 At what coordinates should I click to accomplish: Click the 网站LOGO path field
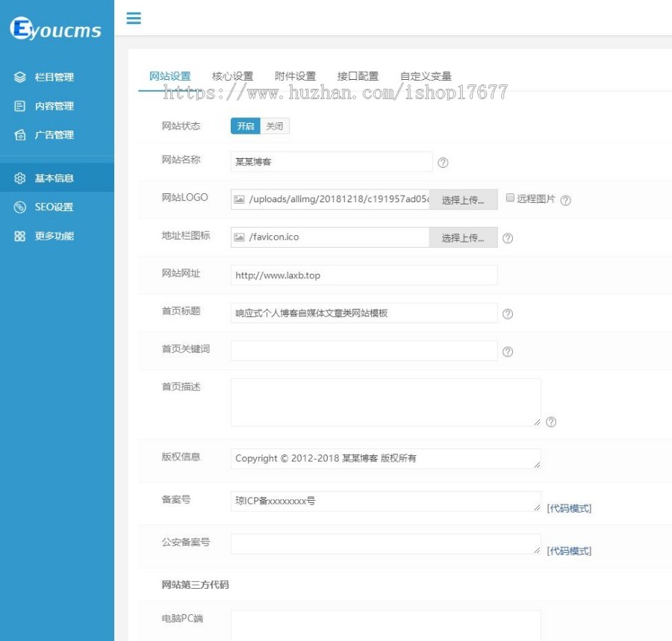point(330,199)
